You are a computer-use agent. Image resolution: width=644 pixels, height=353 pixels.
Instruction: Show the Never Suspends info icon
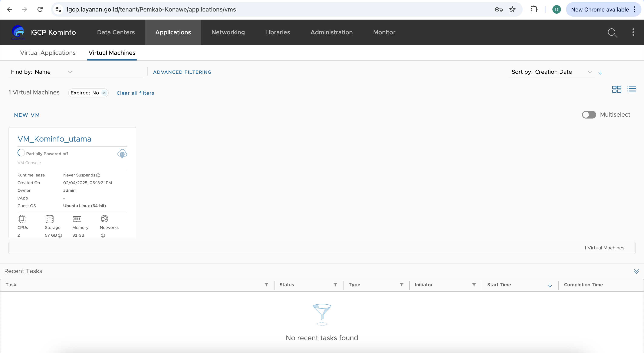(98, 175)
